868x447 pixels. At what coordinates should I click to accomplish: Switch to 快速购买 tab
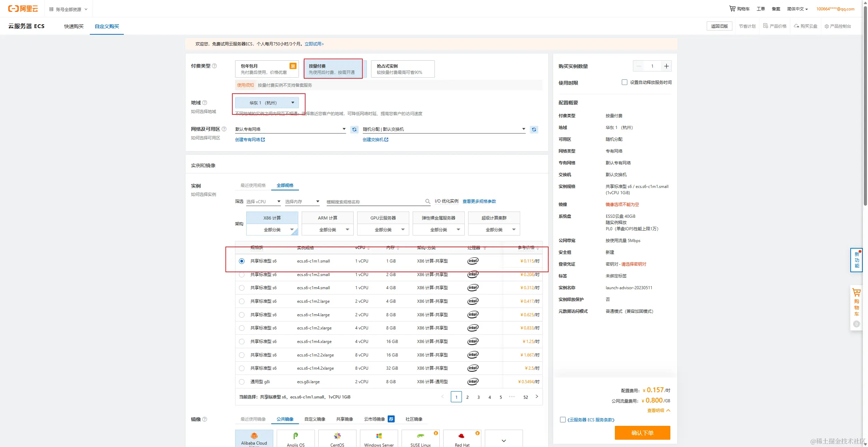(x=74, y=26)
